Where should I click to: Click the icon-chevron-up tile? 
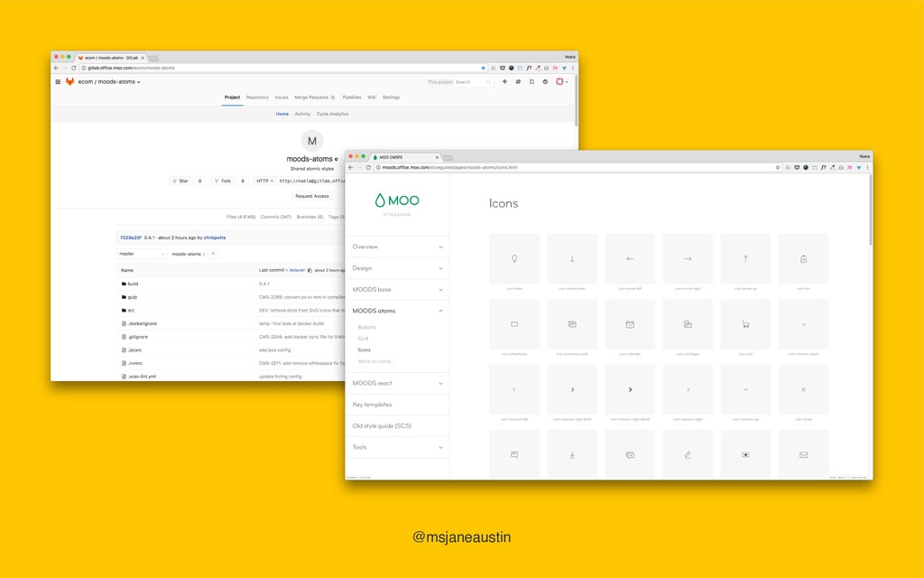pos(745,389)
